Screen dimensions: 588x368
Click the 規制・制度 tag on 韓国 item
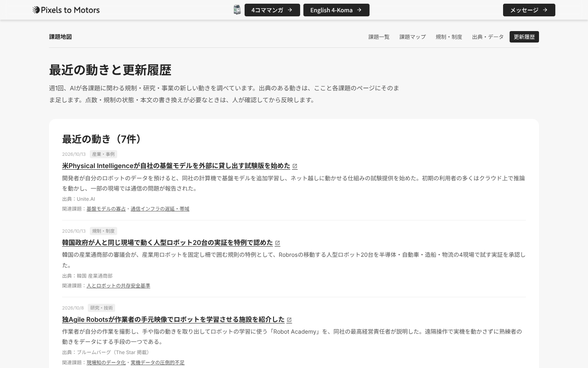tap(103, 231)
